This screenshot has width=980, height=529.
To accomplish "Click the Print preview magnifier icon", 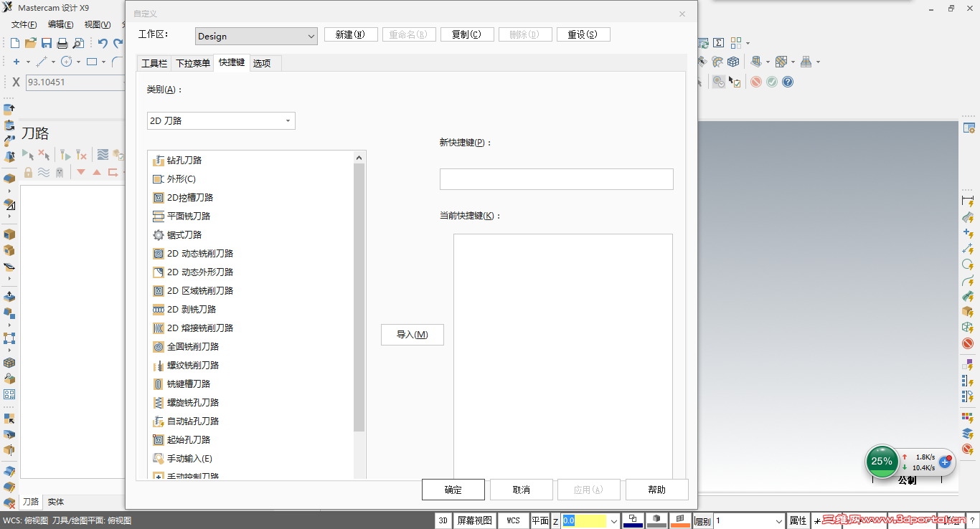I will [78, 43].
